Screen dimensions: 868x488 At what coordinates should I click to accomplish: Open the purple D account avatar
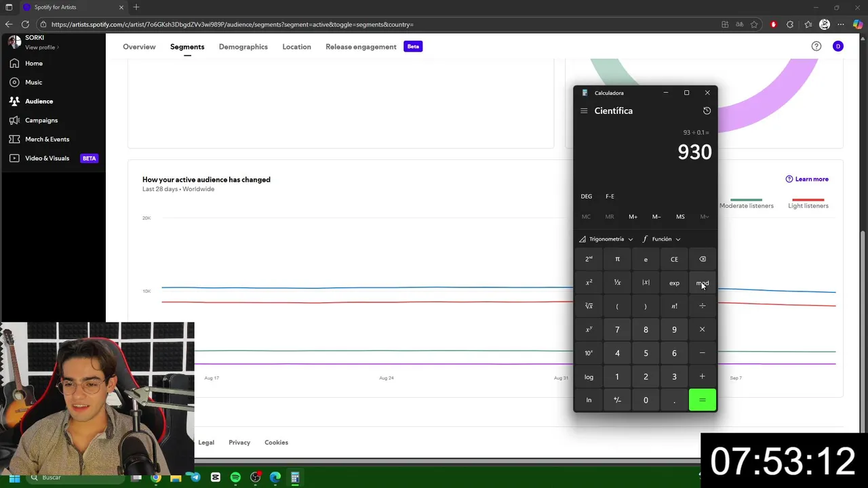tap(838, 46)
